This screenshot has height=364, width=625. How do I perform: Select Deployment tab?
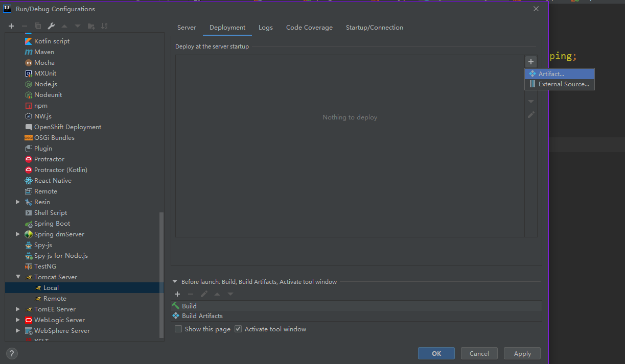click(x=227, y=28)
